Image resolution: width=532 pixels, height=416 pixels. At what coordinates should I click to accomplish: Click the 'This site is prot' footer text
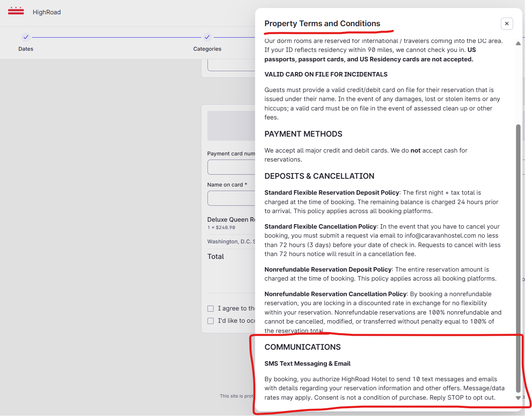(x=237, y=396)
